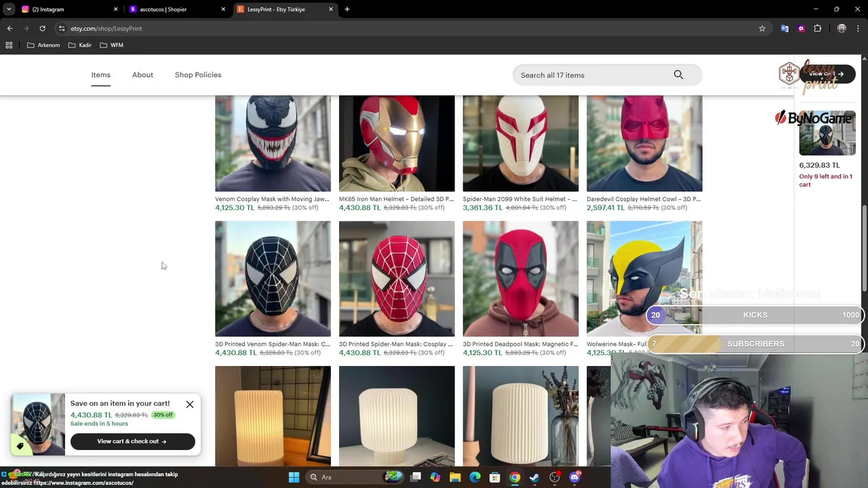The height and width of the screenshot is (488, 868).
Task: Open the Arkenom bookmarks folder
Action: tap(43, 45)
